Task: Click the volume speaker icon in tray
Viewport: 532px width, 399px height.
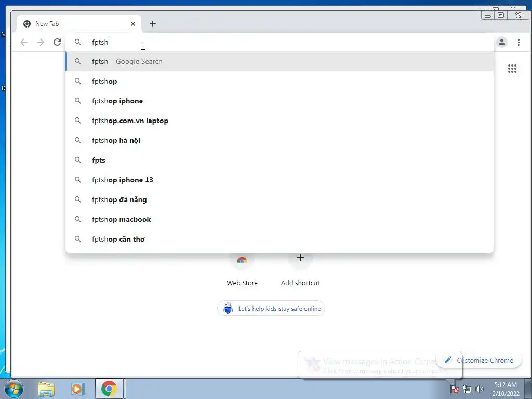Action: 479,389
